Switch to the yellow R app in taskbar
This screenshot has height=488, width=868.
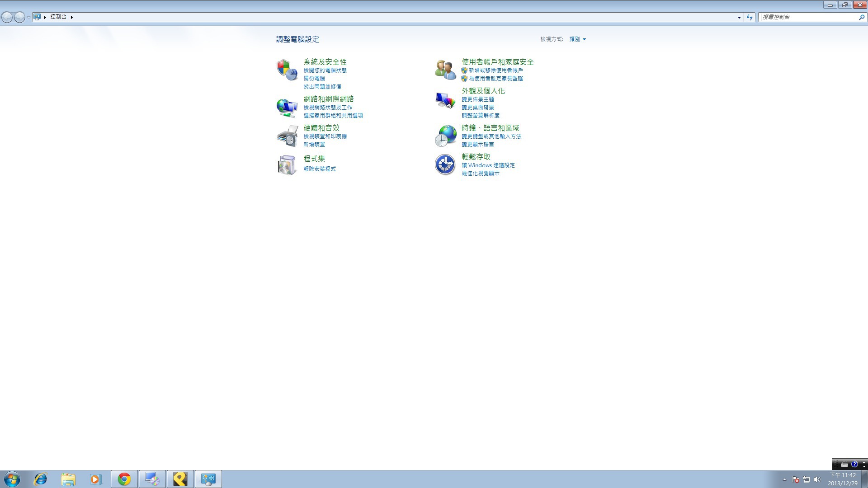(x=180, y=479)
